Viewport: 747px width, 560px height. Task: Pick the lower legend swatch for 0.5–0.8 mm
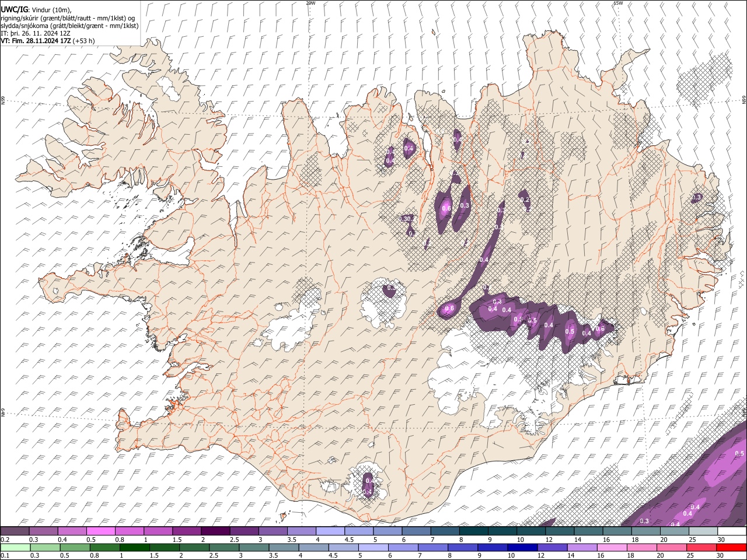coord(74,547)
